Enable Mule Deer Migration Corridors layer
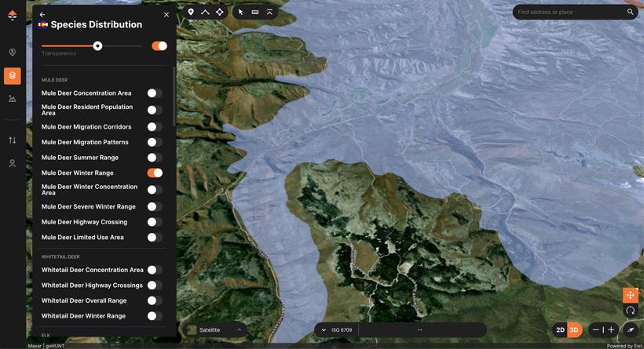Screen dimensions: 644x349 [155, 127]
